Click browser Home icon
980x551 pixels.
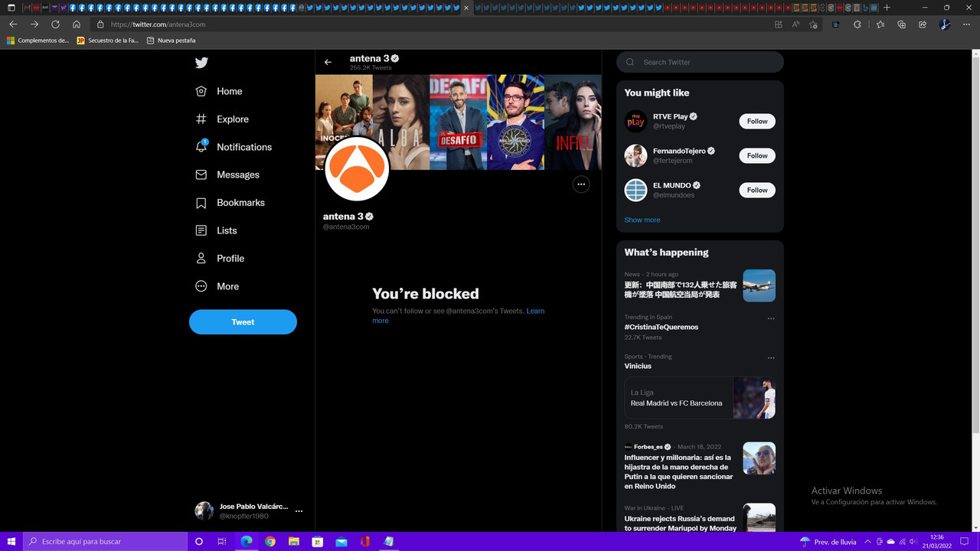coord(77,24)
